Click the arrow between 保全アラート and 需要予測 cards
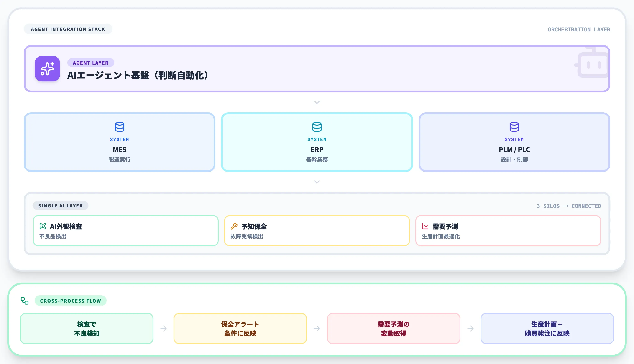 [317, 328]
